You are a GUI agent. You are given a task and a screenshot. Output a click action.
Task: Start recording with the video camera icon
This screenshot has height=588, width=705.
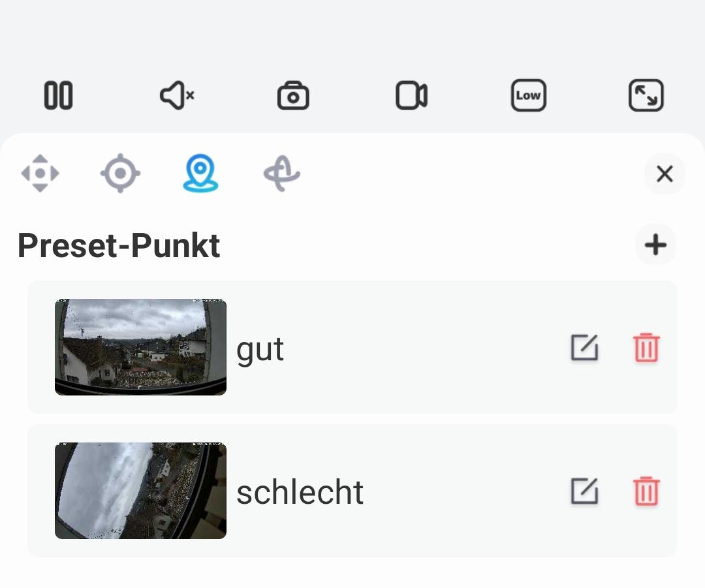411,95
